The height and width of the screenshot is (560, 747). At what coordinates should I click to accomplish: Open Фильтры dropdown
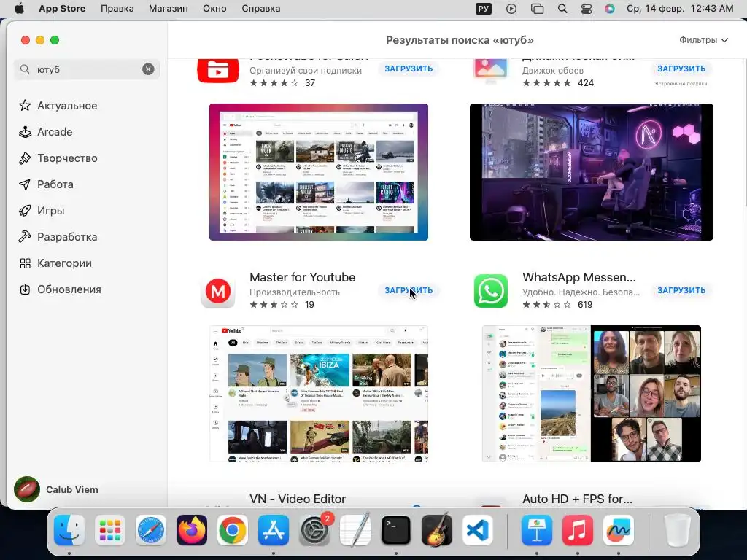[703, 40]
